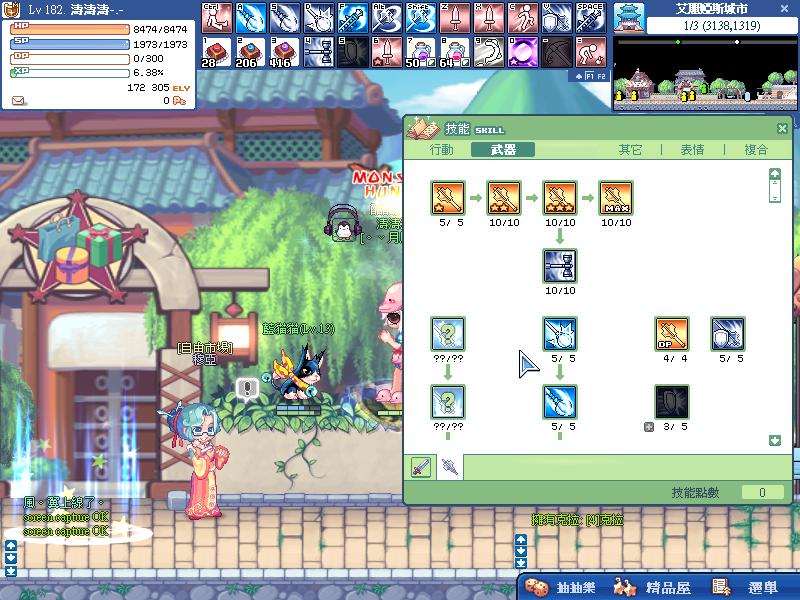This screenshot has height=600, width=800.
Task: Open the 精品屋 shop button
Action: (x=651, y=587)
